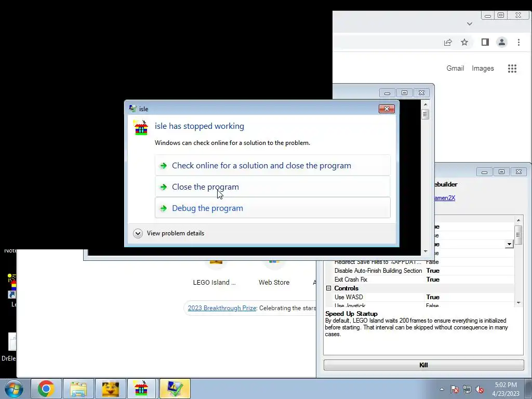The image size is (532, 399).
Task: Open File Explorer from the taskbar
Action: coord(78,389)
